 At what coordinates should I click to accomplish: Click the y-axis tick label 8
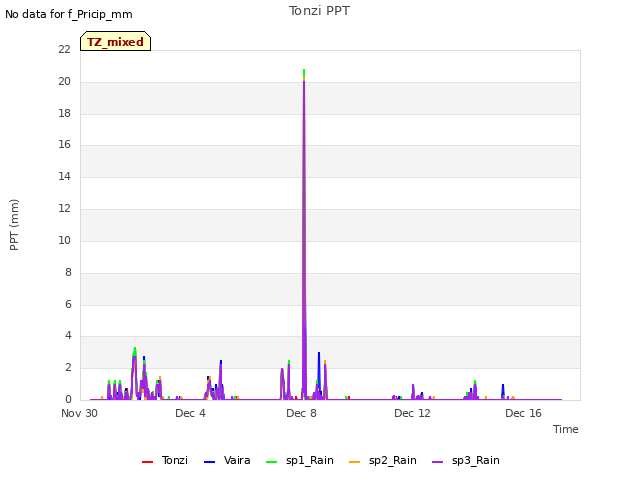[68, 272]
